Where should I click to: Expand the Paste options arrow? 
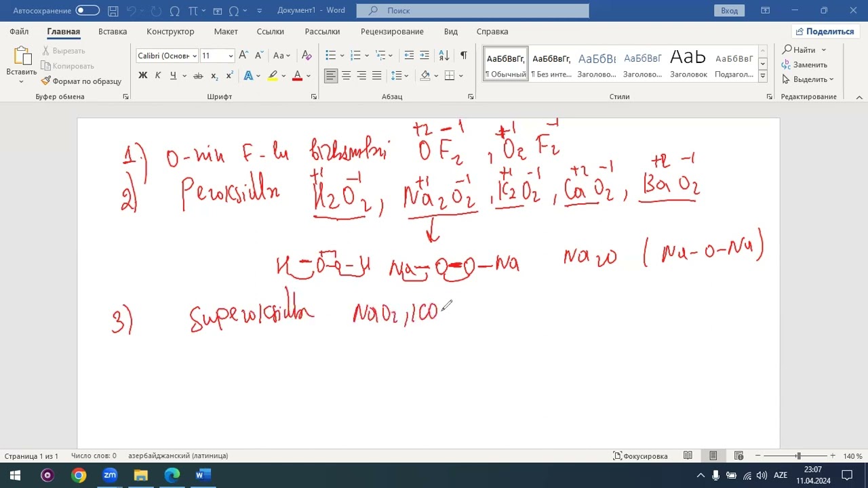click(x=21, y=82)
